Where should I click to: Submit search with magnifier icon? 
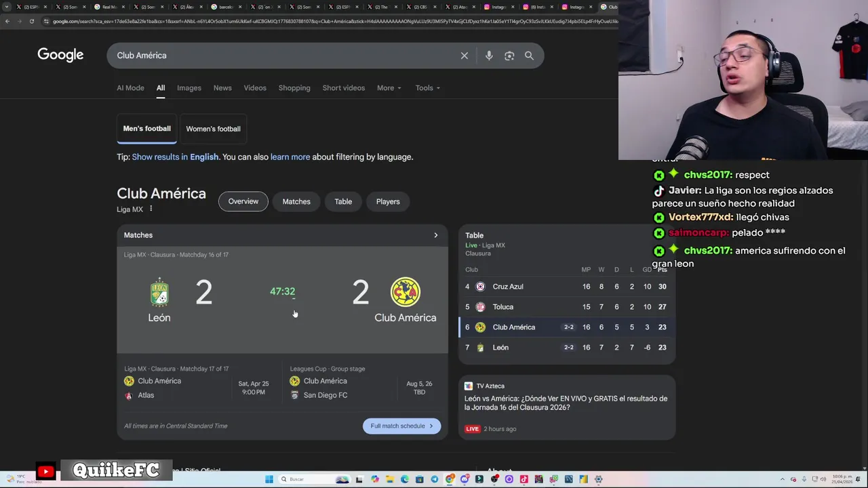coord(529,56)
